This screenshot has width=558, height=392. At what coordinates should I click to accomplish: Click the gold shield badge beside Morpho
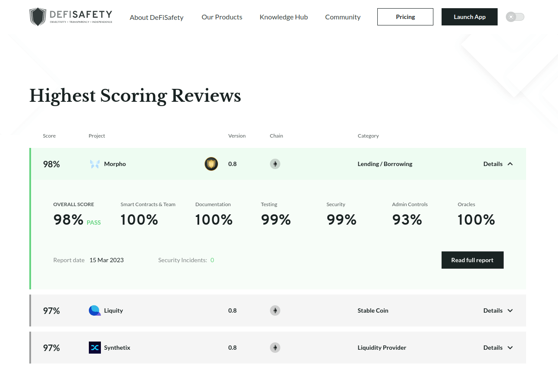click(x=211, y=164)
